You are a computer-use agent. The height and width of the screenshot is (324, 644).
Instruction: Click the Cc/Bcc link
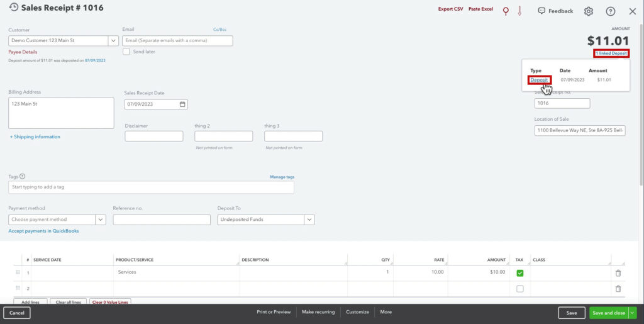tap(219, 30)
